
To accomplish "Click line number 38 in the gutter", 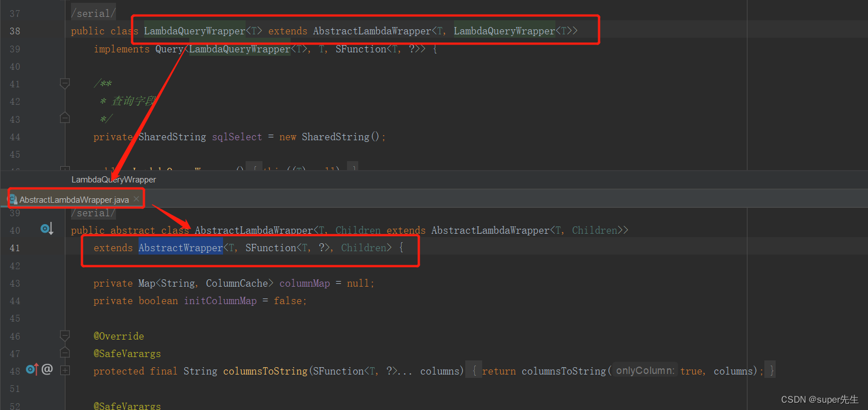I will click(x=15, y=31).
